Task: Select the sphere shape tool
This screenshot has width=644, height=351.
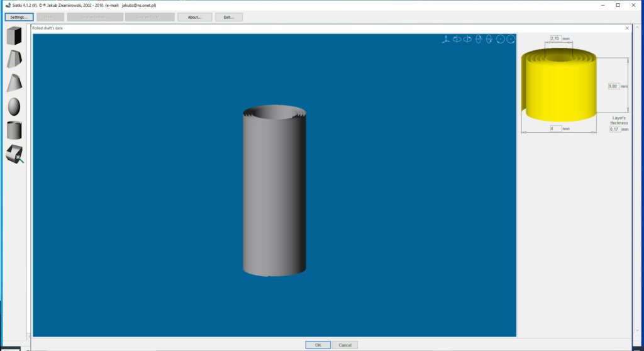Action: [x=14, y=107]
